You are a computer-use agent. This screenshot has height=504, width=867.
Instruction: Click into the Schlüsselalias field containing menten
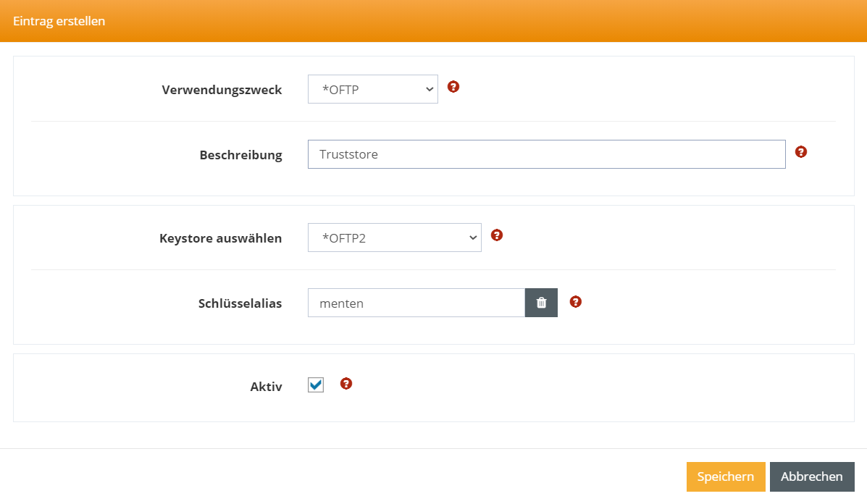tap(416, 303)
